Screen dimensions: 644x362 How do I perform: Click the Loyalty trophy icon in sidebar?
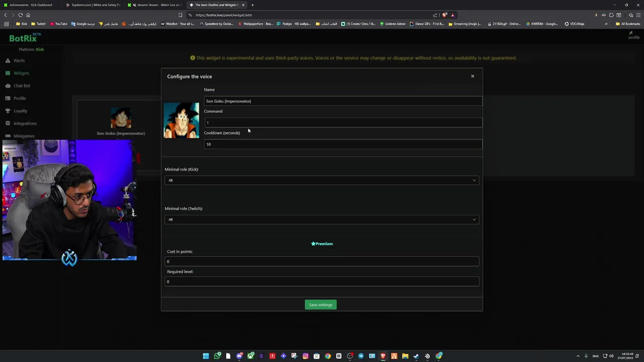click(8, 111)
